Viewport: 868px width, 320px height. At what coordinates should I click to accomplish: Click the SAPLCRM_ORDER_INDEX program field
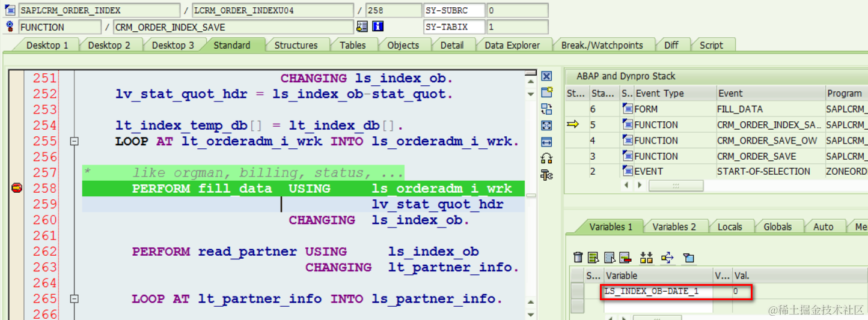pyautogui.click(x=99, y=10)
